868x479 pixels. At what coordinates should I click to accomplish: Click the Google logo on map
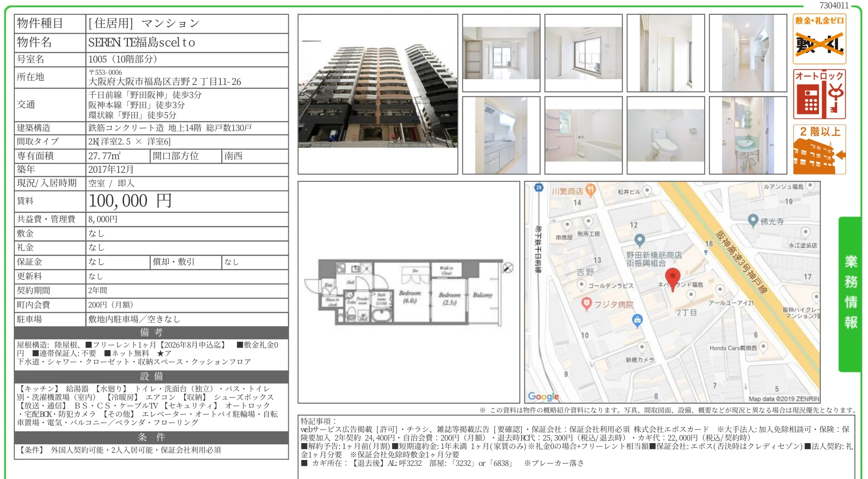pos(543,396)
